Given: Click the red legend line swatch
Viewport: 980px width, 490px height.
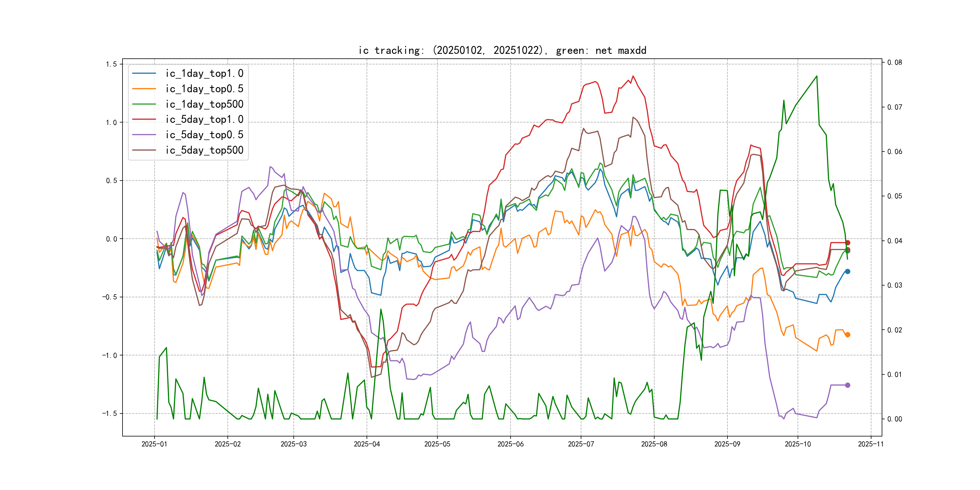Looking at the screenshot, I should (144, 119).
